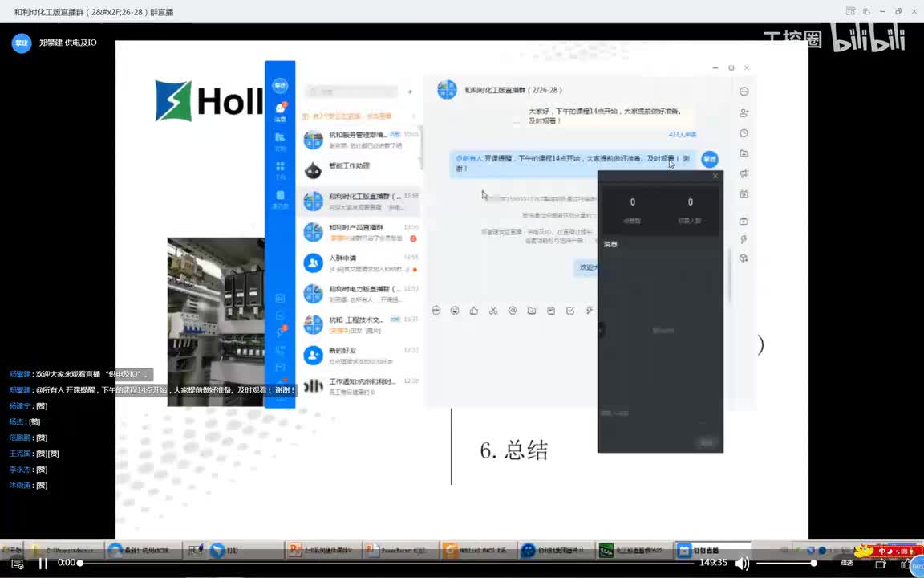Click the DingTalk search box
Screen dimensions: 924x578
pyautogui.click(x=351, y=92)
